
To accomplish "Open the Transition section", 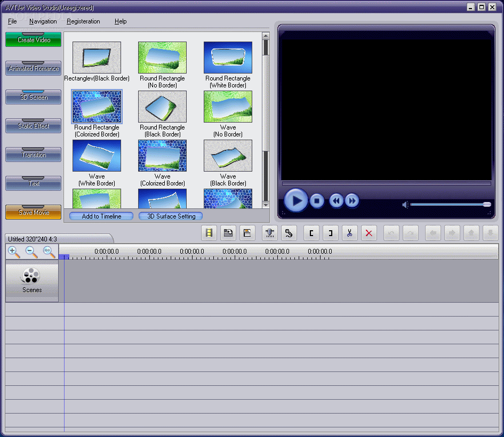I will click(x=34, y=155).
